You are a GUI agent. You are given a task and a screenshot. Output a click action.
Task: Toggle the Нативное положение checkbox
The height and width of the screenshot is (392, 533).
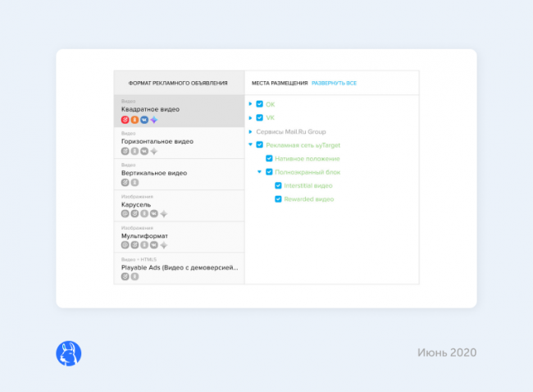pyautogui.click(x=269, y=158)
